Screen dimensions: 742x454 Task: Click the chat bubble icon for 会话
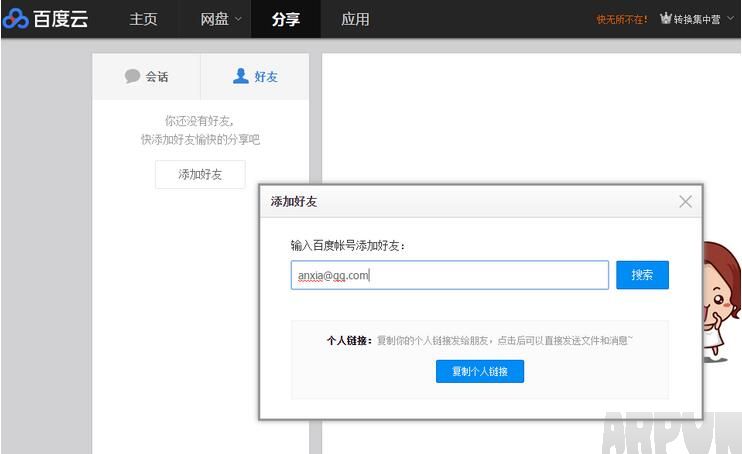(132, 76)
